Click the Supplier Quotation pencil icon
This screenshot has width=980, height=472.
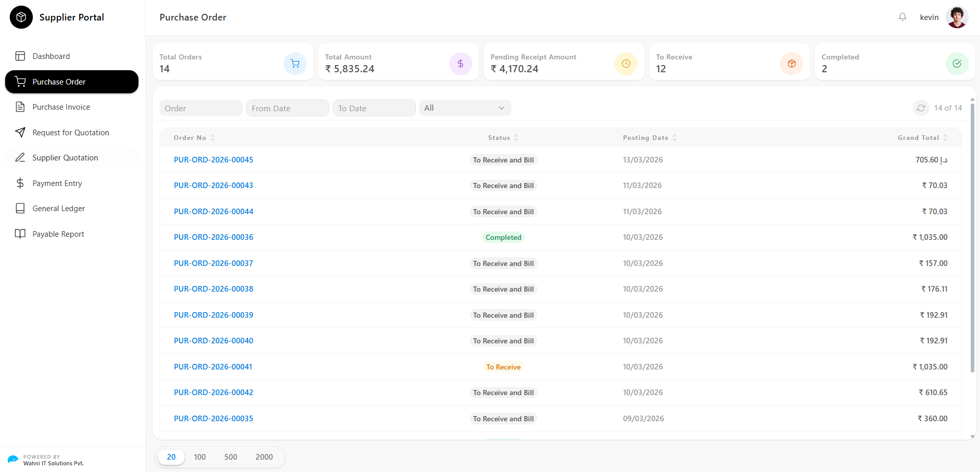pyautogui.click(x=20, y=158)
